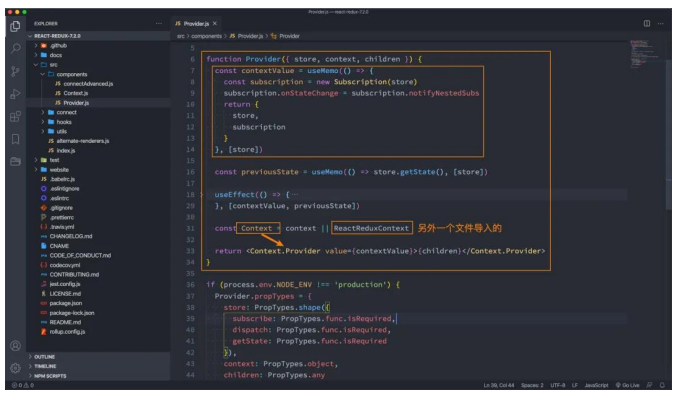The width and height of the screenshot is (676, 395).
Task: Click the Split Editor icon
Action: (x=647, y=23)
